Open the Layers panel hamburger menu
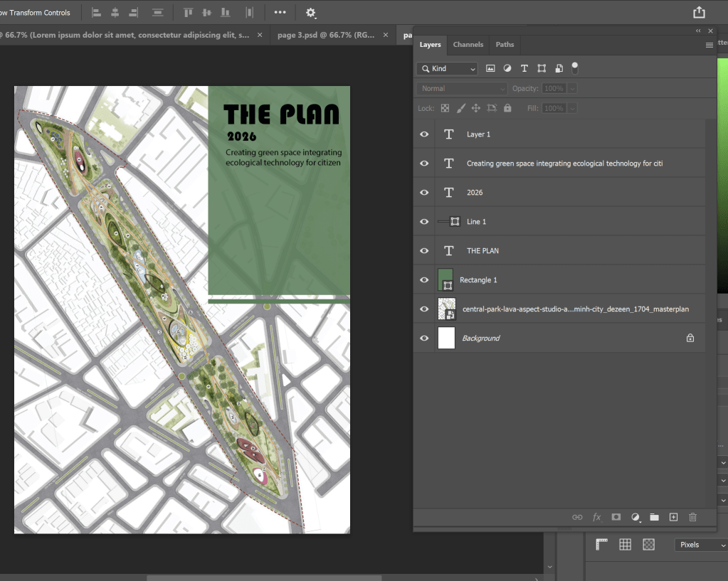 [709, 45]
